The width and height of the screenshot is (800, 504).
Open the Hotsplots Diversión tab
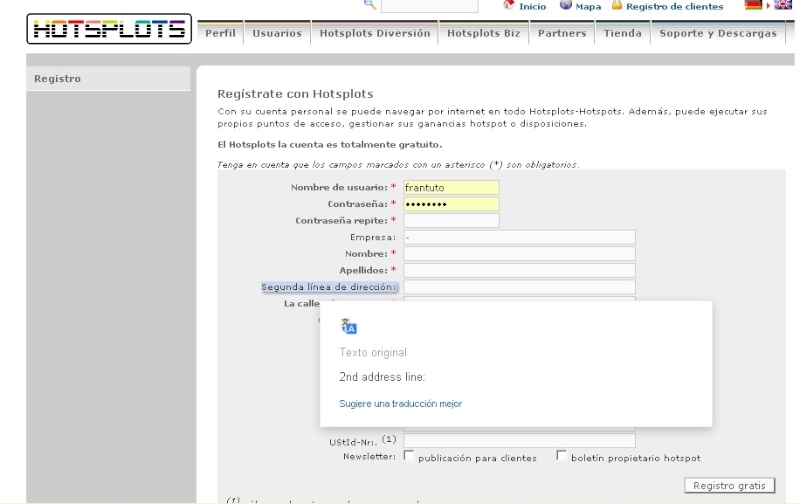click(x=375, y=33)
